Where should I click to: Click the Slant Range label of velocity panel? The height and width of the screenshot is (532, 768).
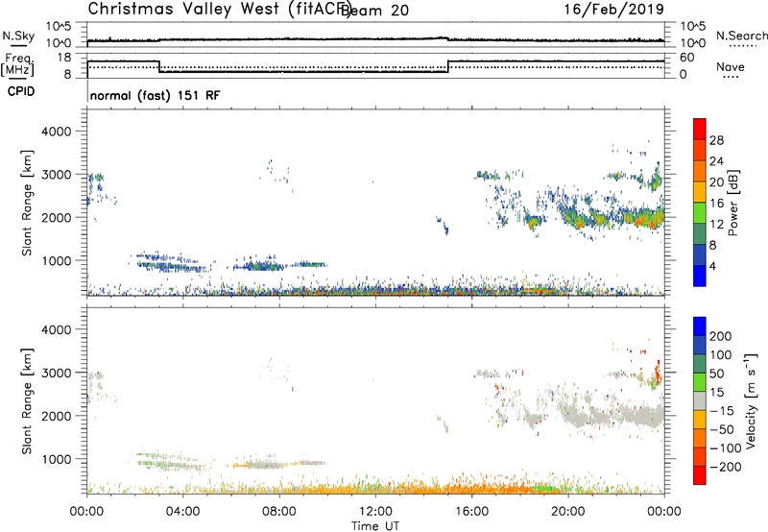(x=27, y=401)
